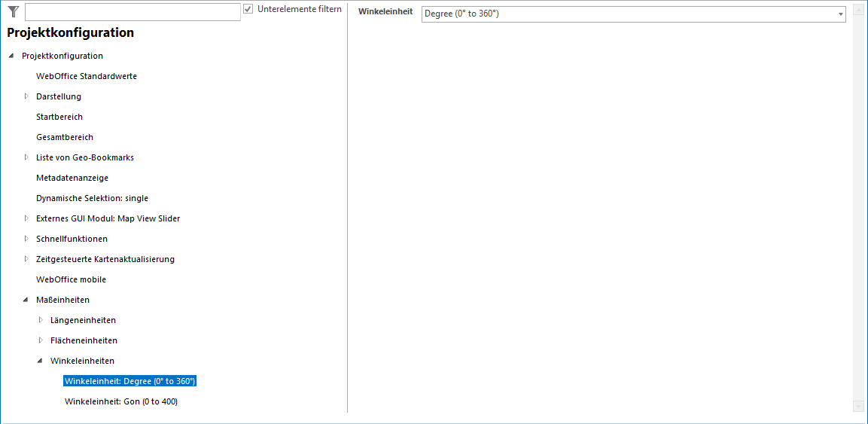Click the right panel scrollbar down arrow
The height and width of the screenshot is (424, 868).
[857, 406]
